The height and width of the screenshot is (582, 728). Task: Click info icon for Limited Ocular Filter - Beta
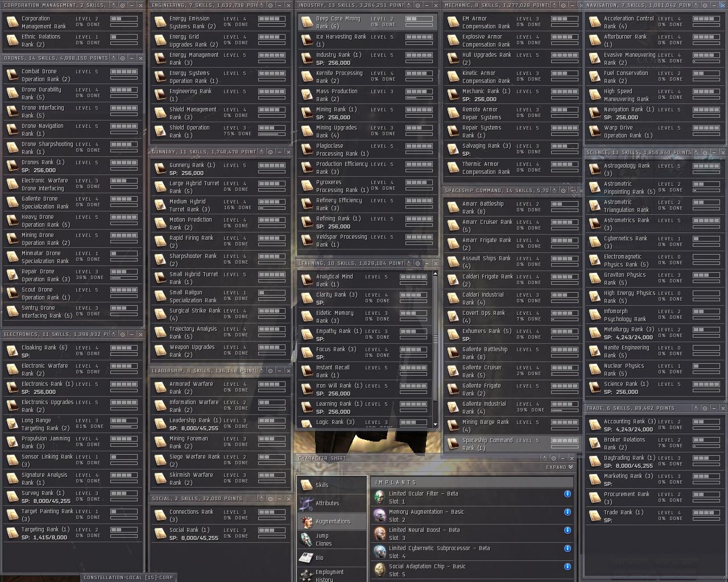(x=567, y=494)
